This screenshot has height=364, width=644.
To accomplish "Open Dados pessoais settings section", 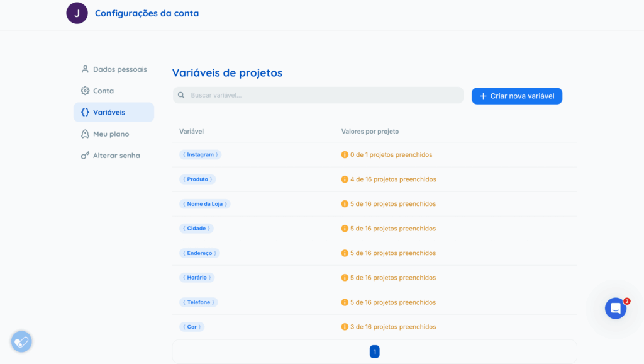I will (119, 69).
